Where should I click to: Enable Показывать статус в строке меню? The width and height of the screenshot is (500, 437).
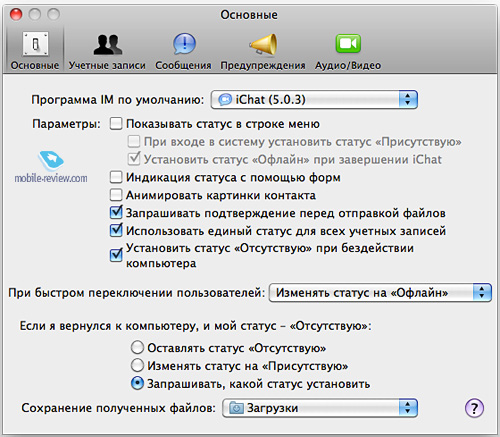pyautogui.click(x=116, y=124)
